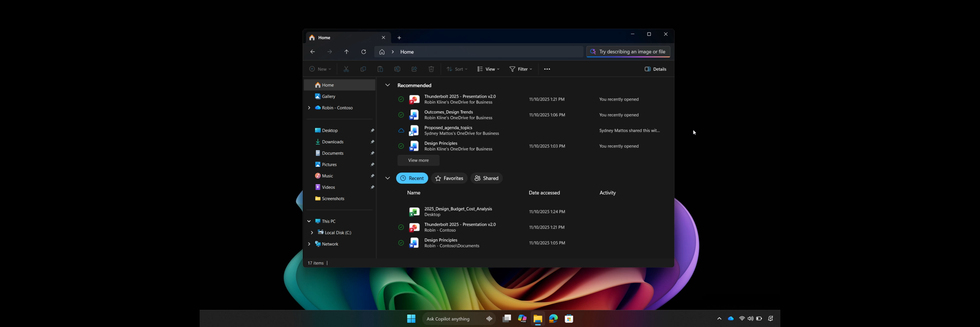
Task: Open Task View from taskbar
Action: point(507,319)
